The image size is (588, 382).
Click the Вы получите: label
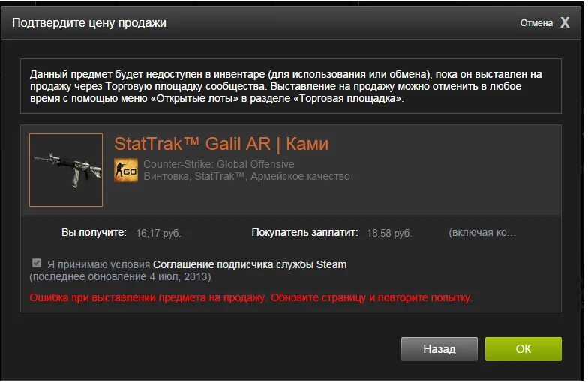click(x=94, y=232)
